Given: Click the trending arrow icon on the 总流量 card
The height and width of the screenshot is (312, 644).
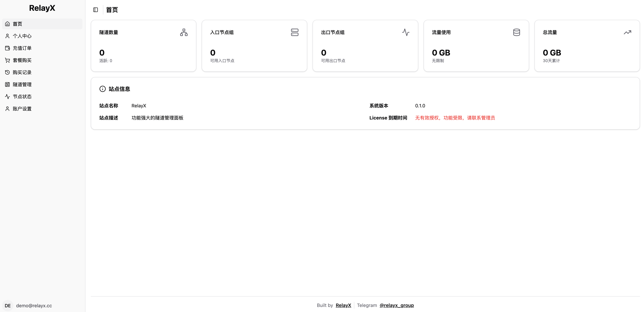Looking at the screenshot, I should (x=628, y=32).
